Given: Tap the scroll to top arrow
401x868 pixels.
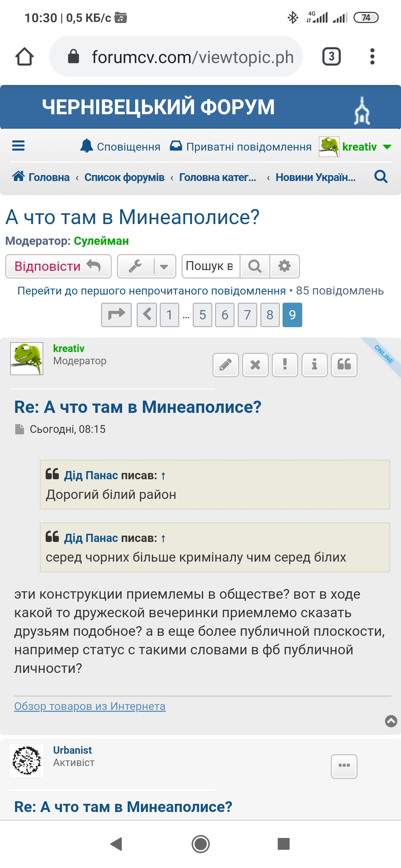Looking at the screenshot, I should (391, 721).
